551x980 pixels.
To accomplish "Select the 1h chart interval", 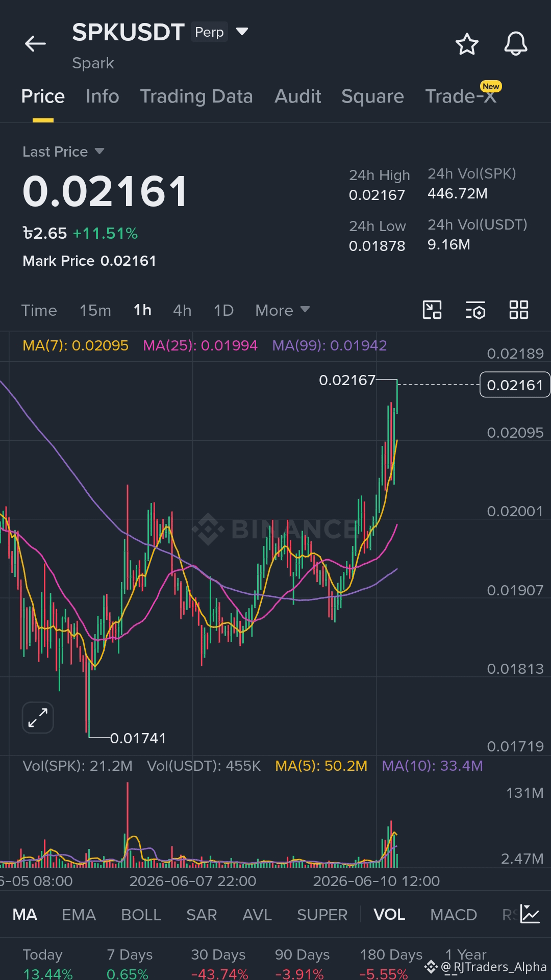I will point(142,310).
